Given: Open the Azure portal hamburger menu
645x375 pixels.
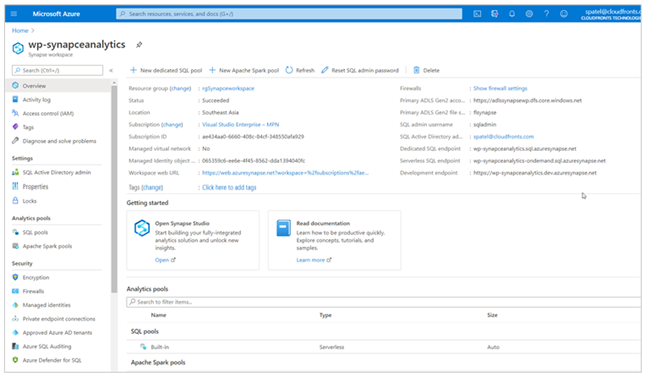Looking at the screenshot, I should [x=14, y=14].
